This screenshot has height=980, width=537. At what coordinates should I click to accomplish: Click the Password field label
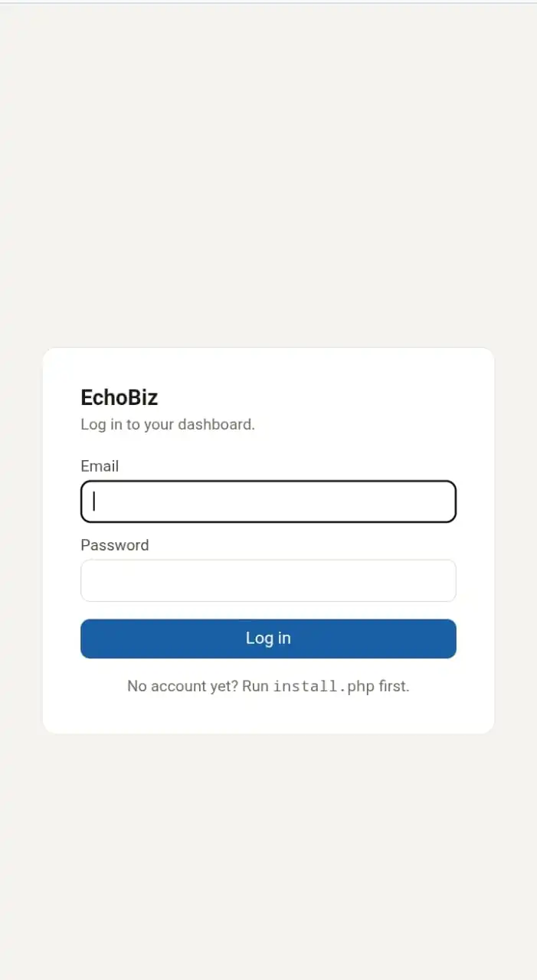(115, 545)
